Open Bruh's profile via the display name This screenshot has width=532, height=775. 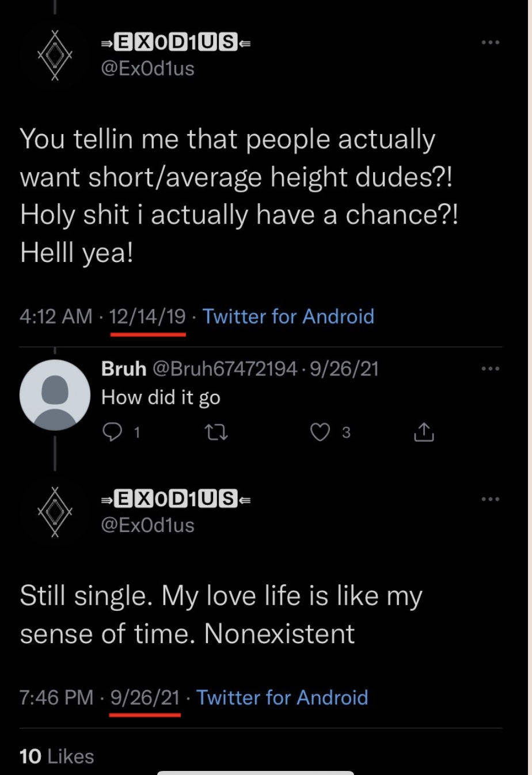tap(124, 368)
